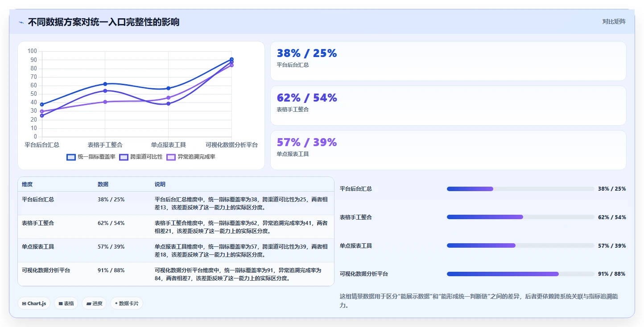This screenshot has height=327, width=644.
Task: Click the 单点报表工具 x-axis label on the chart
Action: click(168, 145)
